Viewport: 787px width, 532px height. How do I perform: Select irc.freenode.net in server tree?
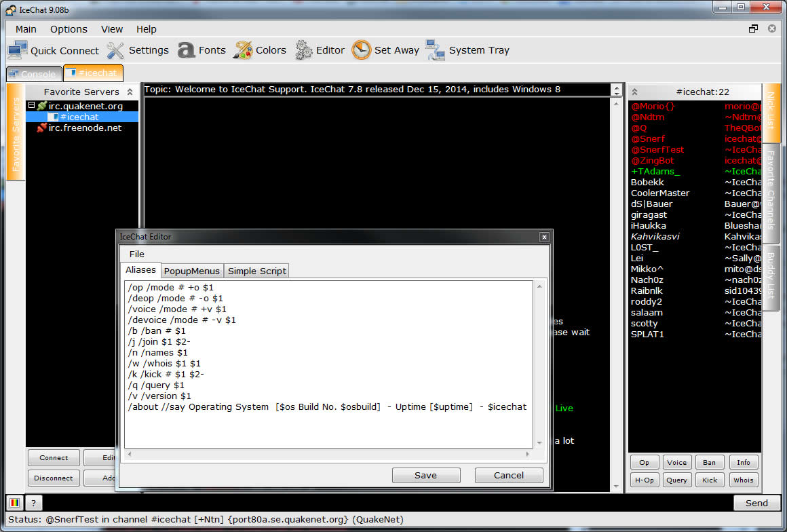tap(85, 128)
